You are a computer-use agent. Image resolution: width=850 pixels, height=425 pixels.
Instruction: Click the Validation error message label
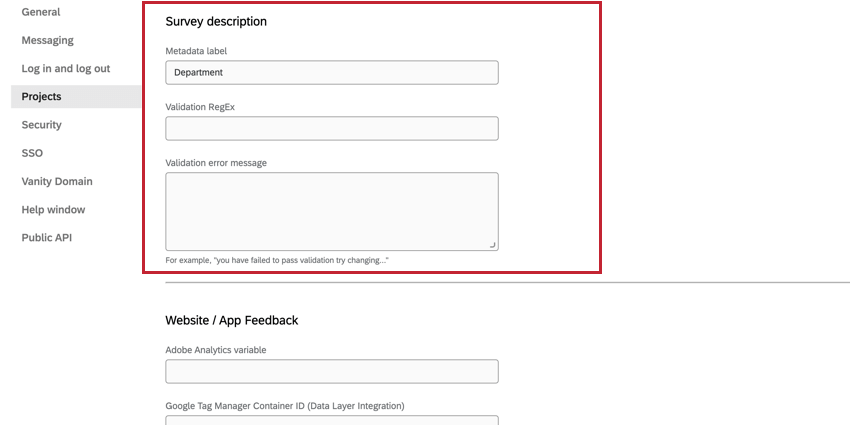[216, 162]
